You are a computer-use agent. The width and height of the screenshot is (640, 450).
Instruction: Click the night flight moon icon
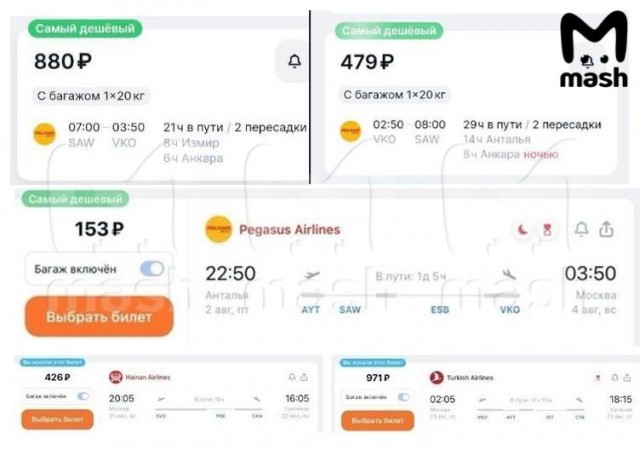pos(522,230)
